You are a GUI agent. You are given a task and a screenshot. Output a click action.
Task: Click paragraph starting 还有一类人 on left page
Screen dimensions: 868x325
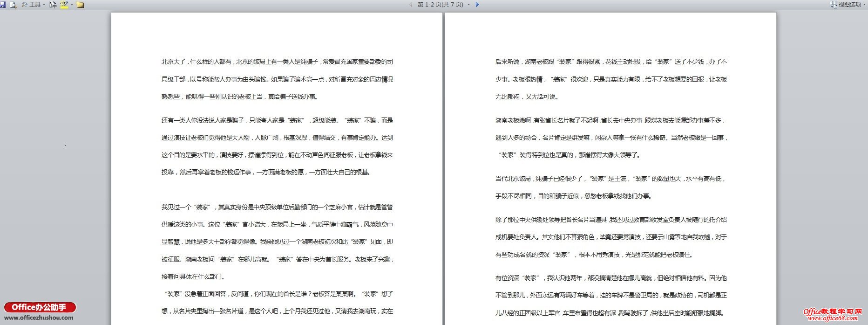pos(277,146)
